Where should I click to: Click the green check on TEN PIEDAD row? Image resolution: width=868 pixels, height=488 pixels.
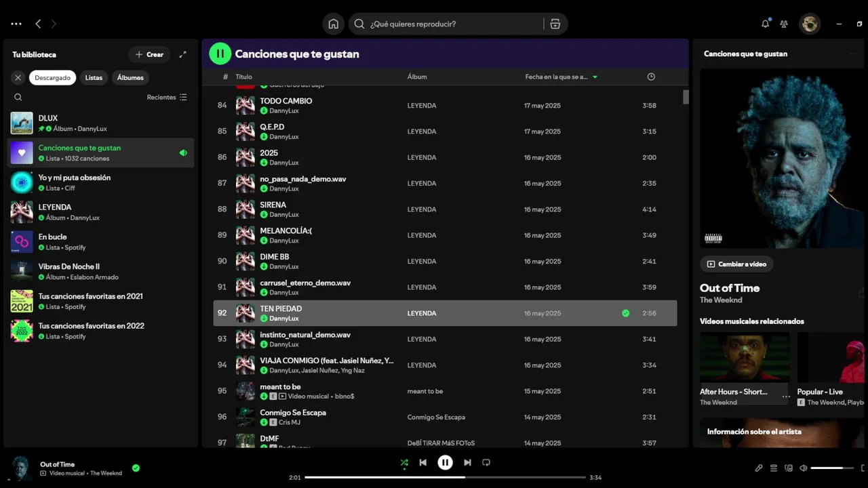click(x=625, y=313)
